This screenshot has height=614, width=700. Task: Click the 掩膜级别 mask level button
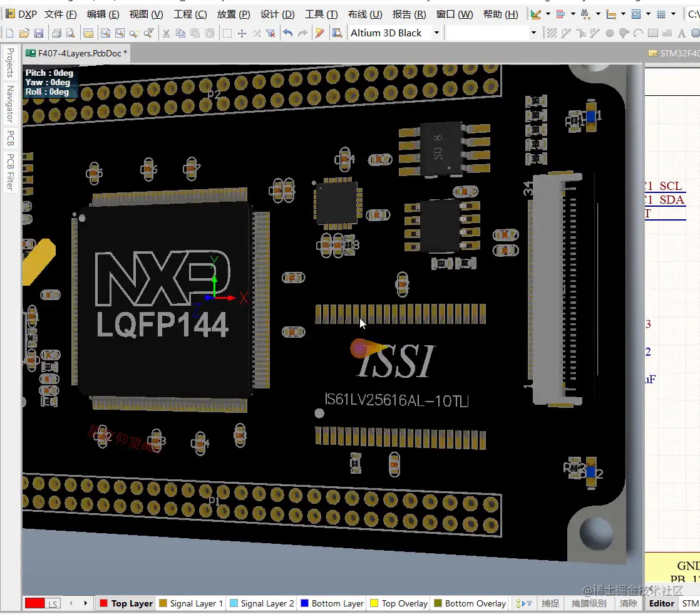click(589, 603)
